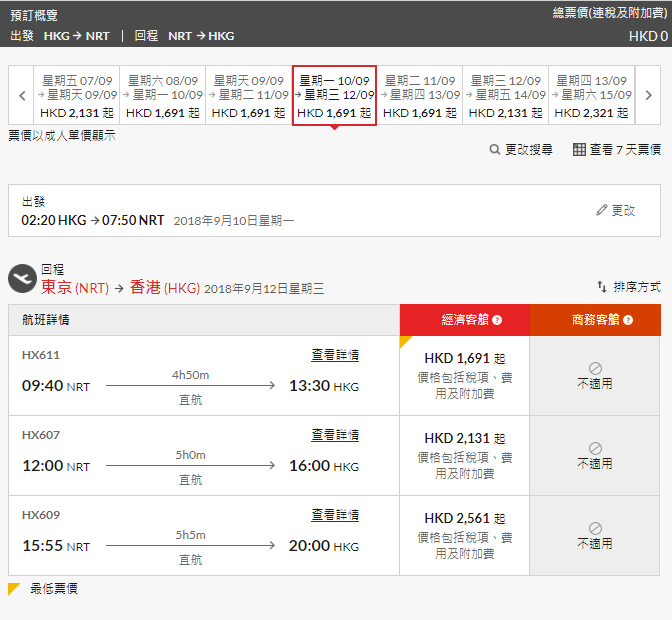672x620 pixels.
Task: Click the 最低票價 legend triangle icon
Action: coord(13,588)
